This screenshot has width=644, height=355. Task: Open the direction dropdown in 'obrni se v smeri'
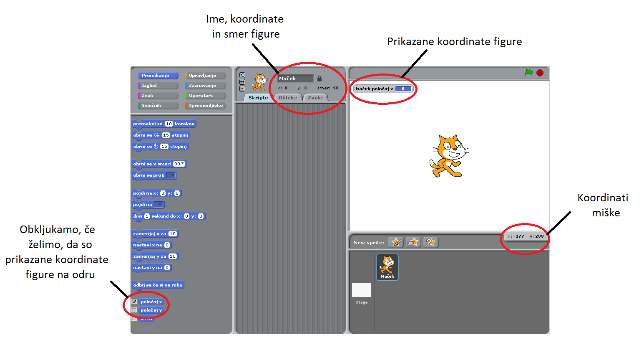pos(182,164)
